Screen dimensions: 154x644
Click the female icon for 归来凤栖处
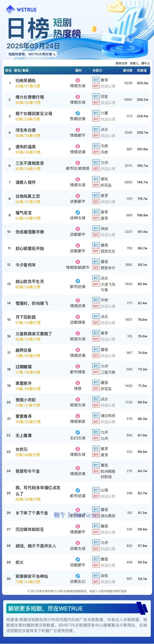pyautogui.click(x=78, y=81)
